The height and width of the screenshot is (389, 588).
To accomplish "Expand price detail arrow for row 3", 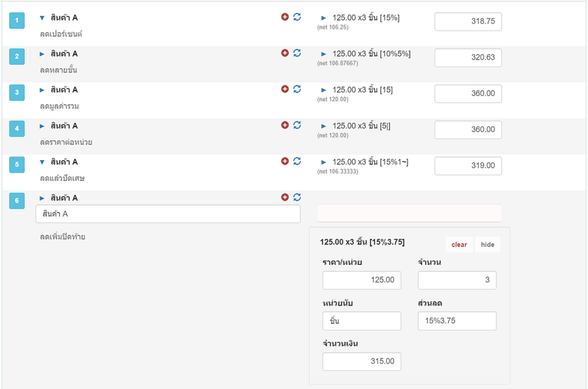I will (x=323, y=90).
